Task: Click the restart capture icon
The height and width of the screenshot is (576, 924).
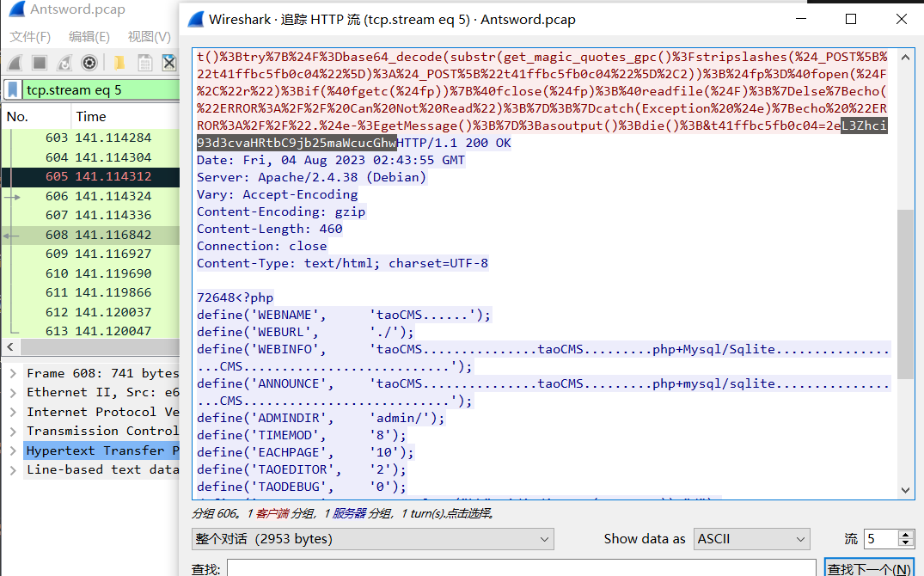Action: [x=64, y=63]
